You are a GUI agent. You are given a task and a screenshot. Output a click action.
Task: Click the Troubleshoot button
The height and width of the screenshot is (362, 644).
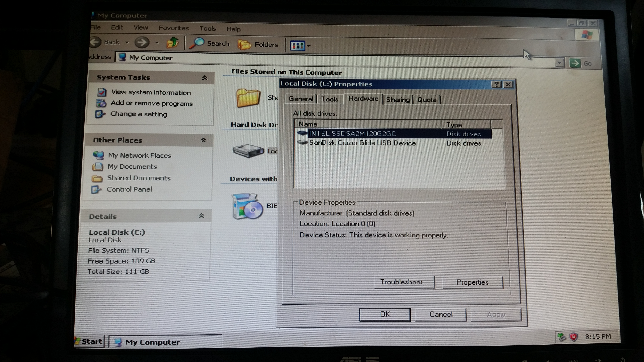404,282
